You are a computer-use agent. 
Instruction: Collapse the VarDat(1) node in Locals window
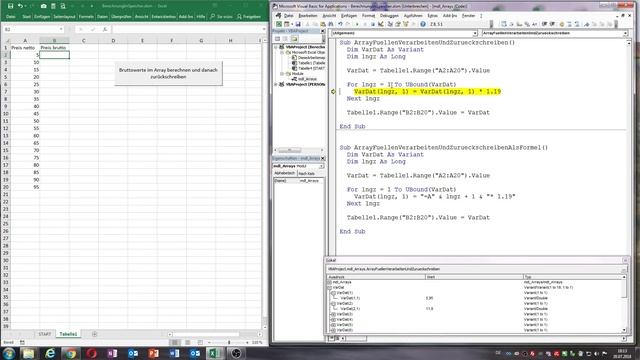click(x=333, y=293)
